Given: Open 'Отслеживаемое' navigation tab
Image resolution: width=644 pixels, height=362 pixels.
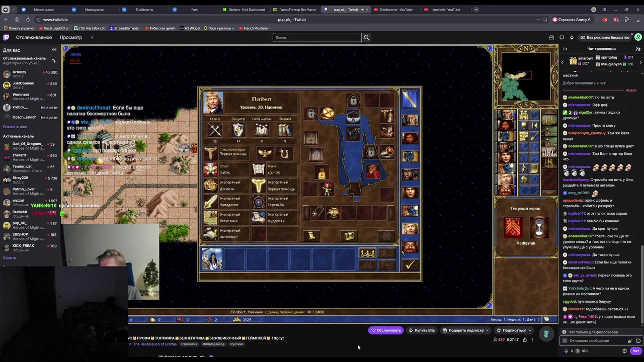Looking at the screenshot, I should (x=34, y=37).
